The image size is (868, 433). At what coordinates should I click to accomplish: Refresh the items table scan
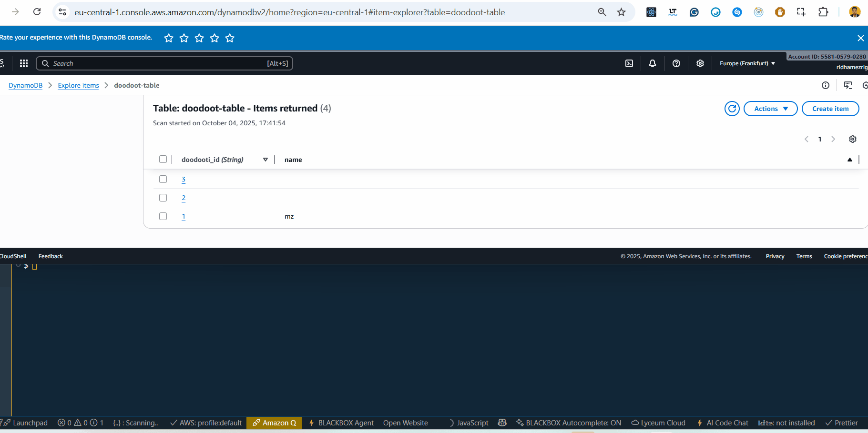point(732,109)
